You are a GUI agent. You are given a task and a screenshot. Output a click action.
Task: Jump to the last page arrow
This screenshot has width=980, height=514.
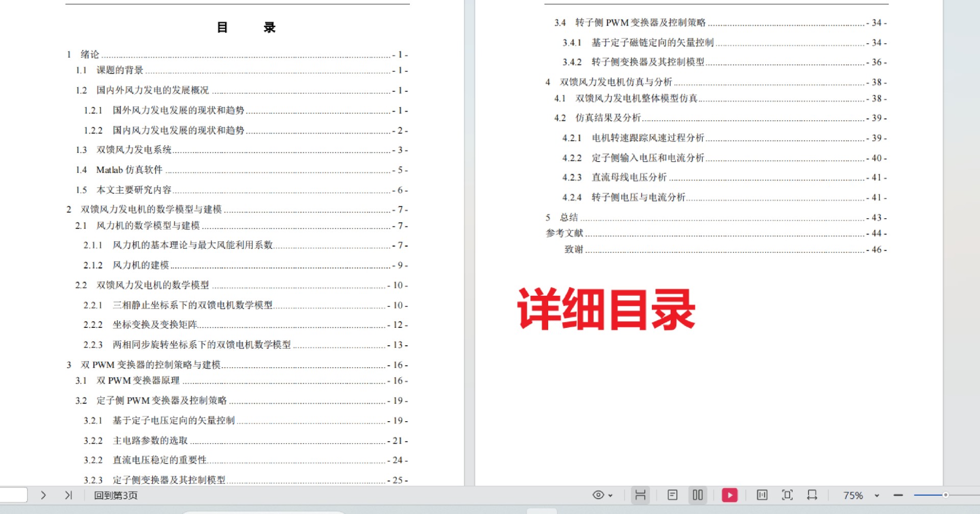point(68,495)
